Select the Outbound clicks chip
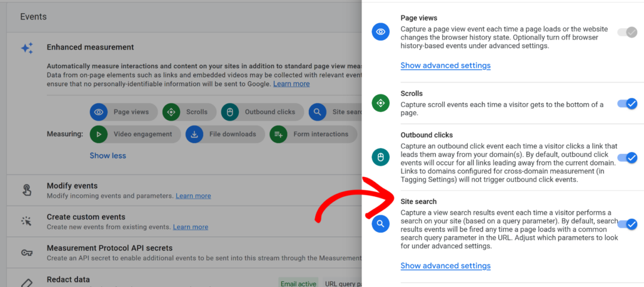 [263, 112]
